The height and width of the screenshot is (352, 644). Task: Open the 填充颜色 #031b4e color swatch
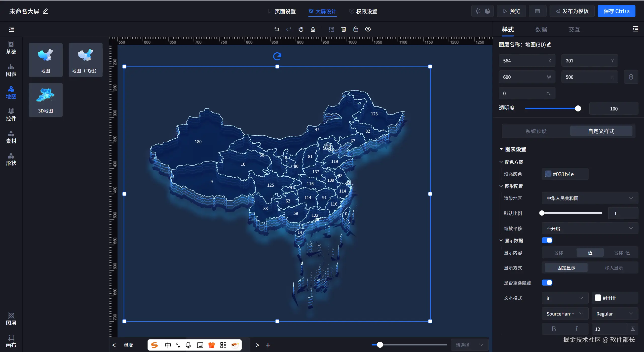pyautogui.click(x=548, y=174)
